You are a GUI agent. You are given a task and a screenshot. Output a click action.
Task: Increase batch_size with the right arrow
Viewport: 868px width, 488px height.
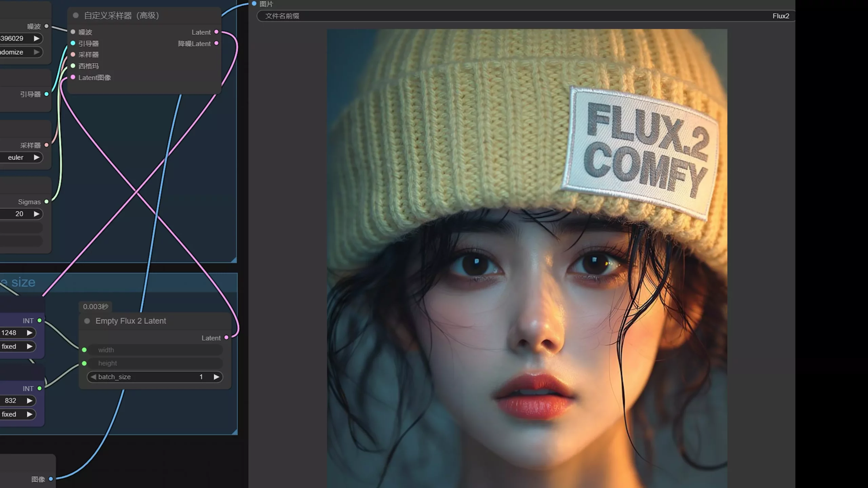coord(217,377)
